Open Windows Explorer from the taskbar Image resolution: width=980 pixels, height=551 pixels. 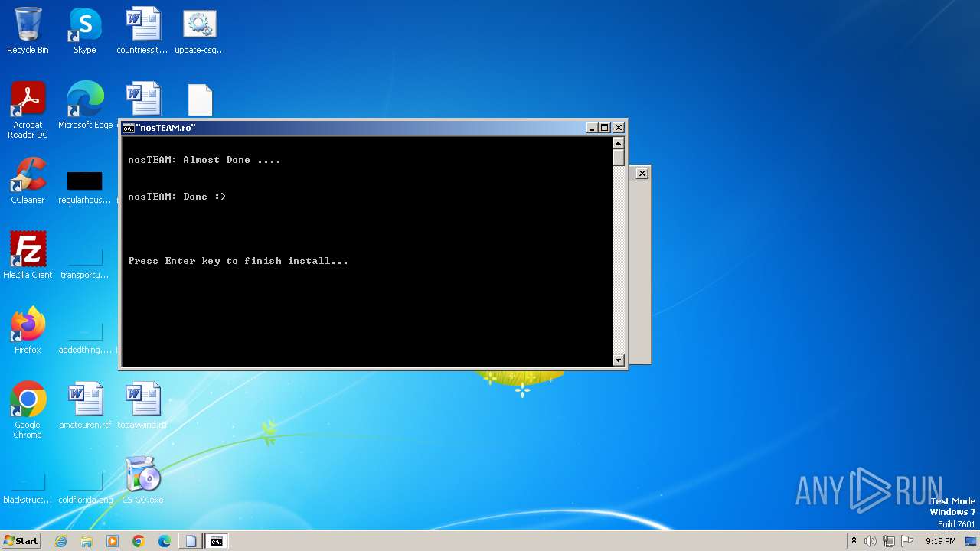click(87, 541)
